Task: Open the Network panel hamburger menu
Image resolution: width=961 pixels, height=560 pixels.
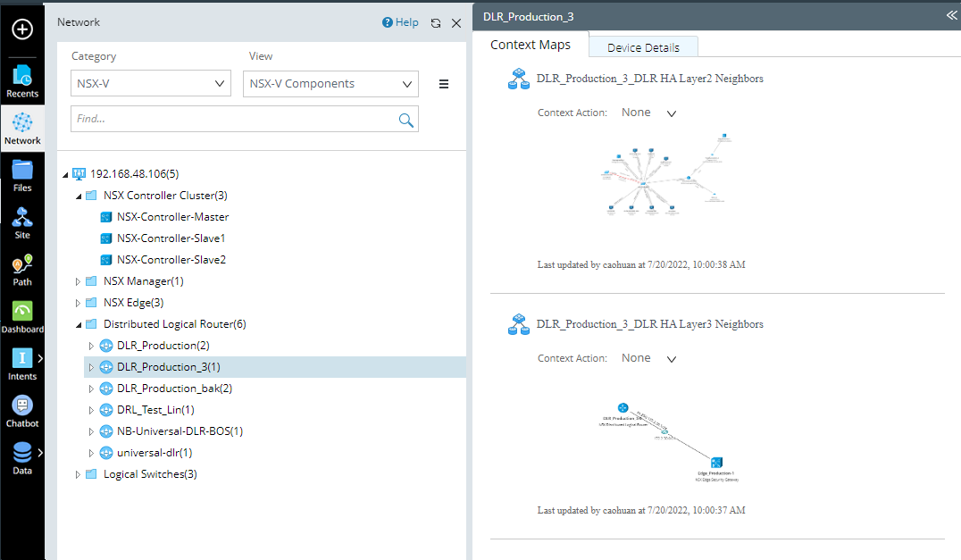Action: click(444, 83)
